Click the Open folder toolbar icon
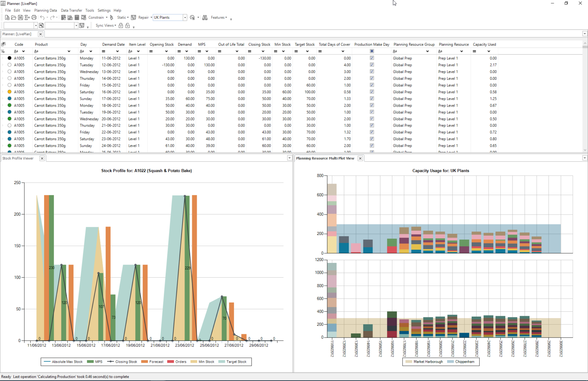 [14, 18]
